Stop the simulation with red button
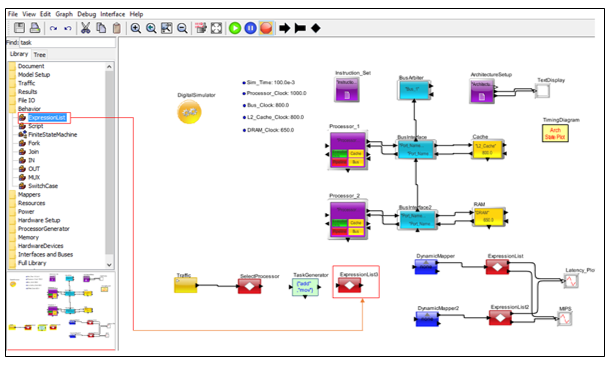Viewport: 613px width, 365px height. (x=266, y=28)
